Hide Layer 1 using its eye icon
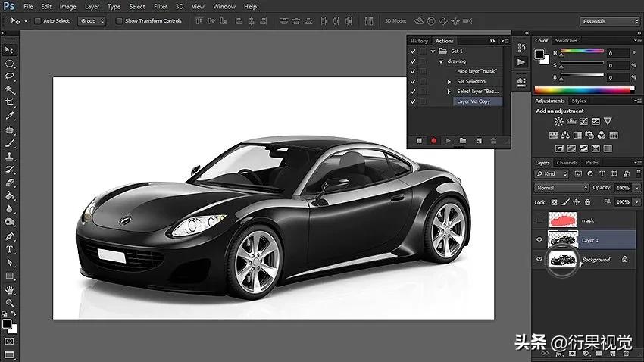Screen dimensions: 644x362 coord(539,240)
